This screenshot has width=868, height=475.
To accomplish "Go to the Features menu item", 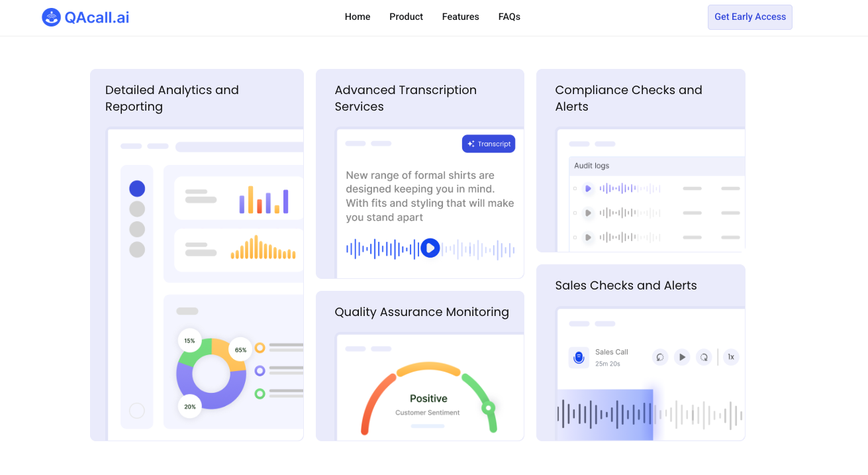I will click(x=461, y=17).
